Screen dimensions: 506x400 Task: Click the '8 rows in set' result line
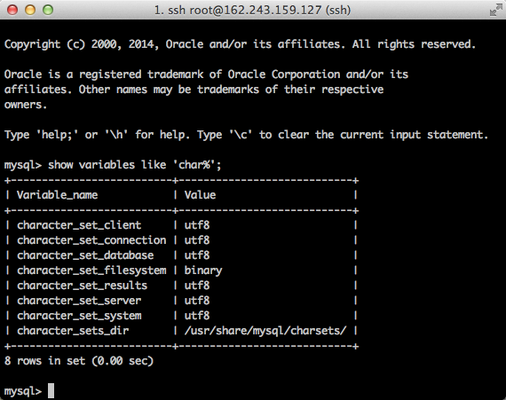pos(79,361)
